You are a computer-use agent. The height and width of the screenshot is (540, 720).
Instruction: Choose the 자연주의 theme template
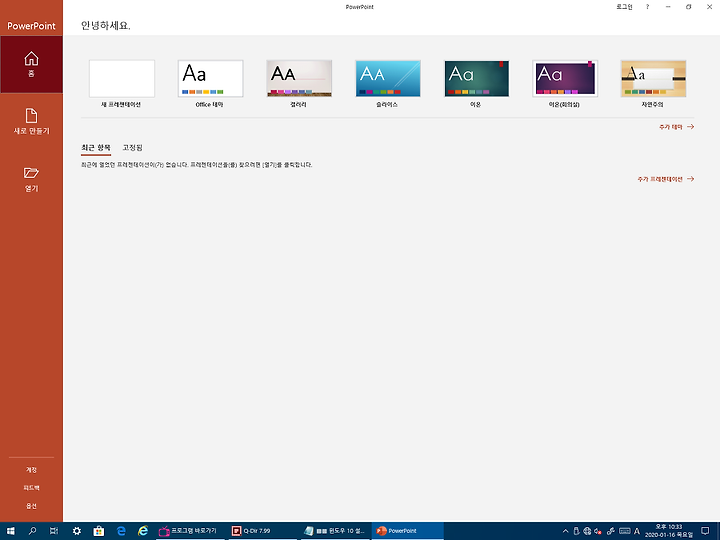(x=653, y=84)
